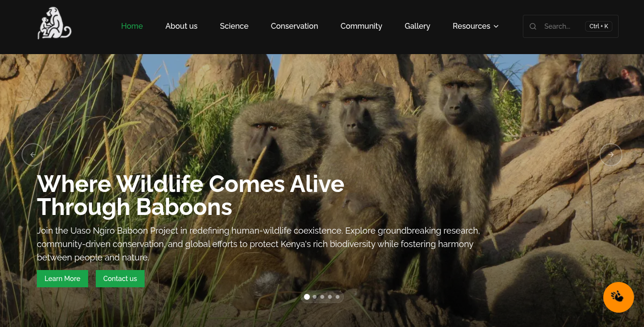Advance carousel with right arrow button
The height and width of the screenshot is (327, 644).
coord(611,155)
